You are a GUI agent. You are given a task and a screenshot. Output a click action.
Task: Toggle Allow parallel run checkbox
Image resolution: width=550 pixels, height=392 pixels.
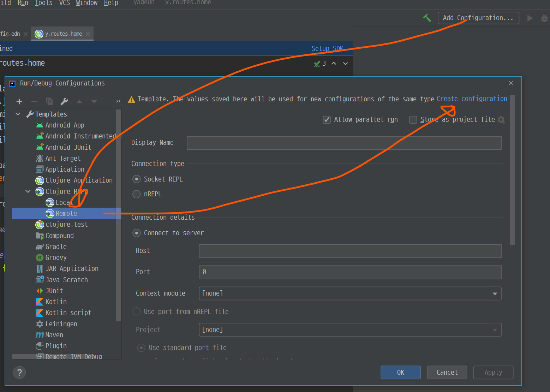point(327,120)
